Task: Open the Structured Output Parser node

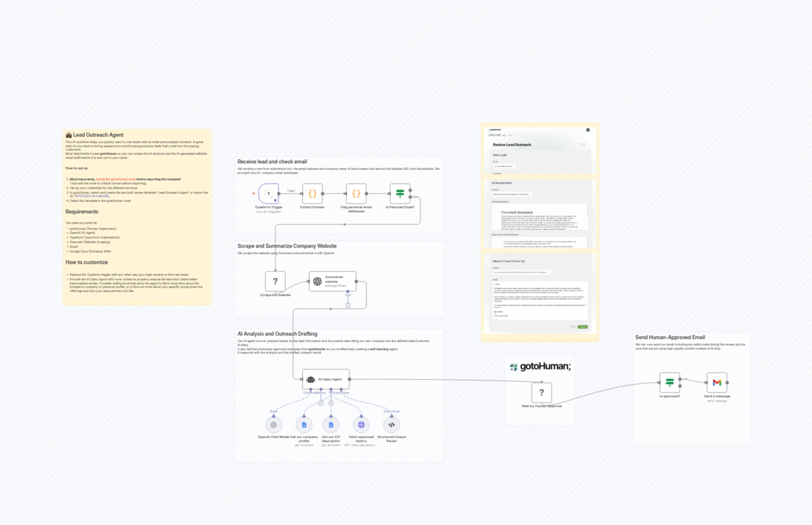Action: (392, 424)
